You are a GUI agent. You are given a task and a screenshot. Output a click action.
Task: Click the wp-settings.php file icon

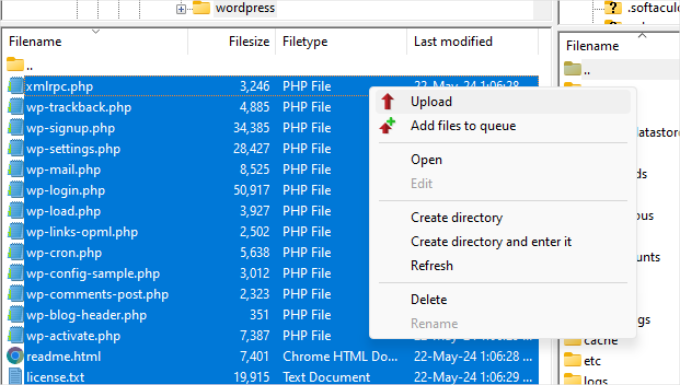[16, 148]
